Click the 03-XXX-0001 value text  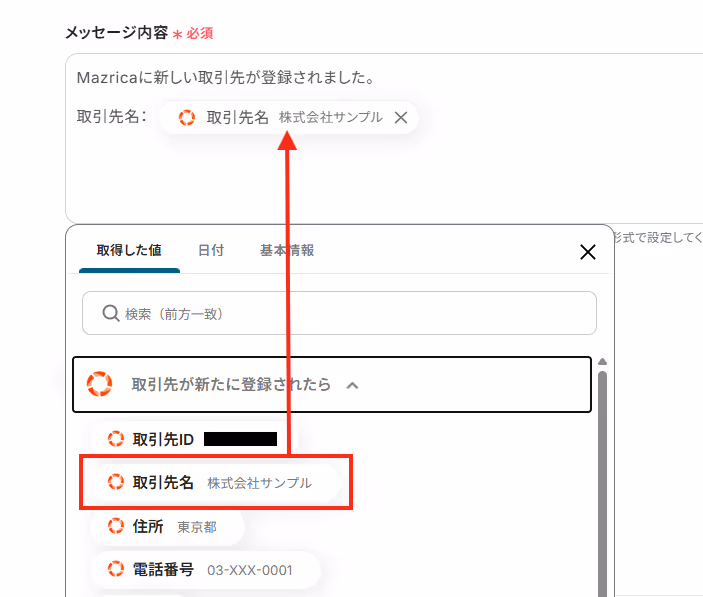pos(250,570)
